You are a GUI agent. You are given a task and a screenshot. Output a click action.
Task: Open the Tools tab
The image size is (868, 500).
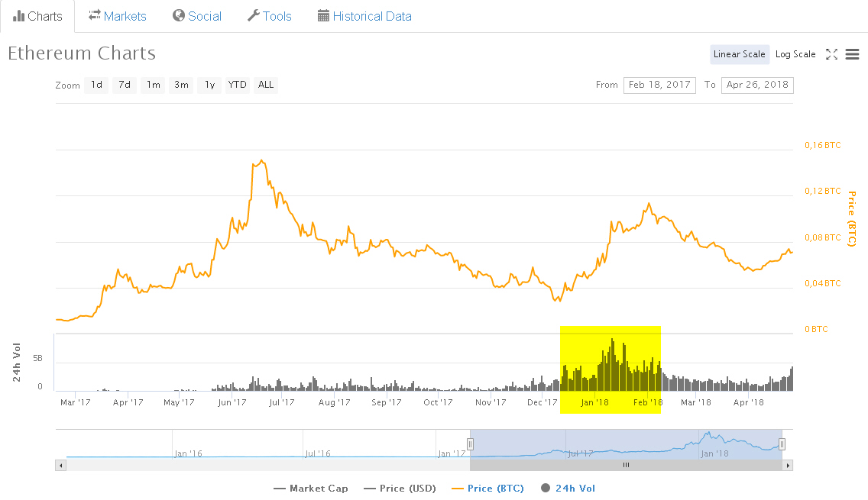pyautogui.click(x=270, y=16)
